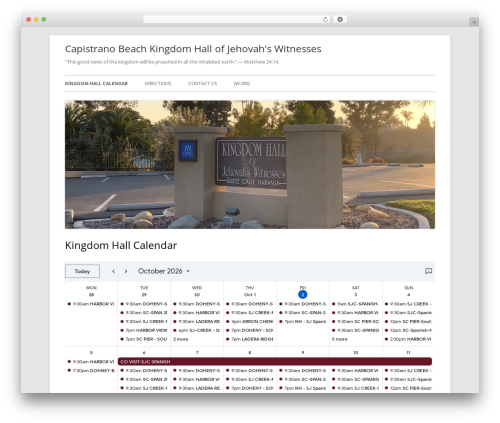The height and width of the screenshot is (423, 500).
Task: Select Wednesday date 30
Action: tap(197, 295)
